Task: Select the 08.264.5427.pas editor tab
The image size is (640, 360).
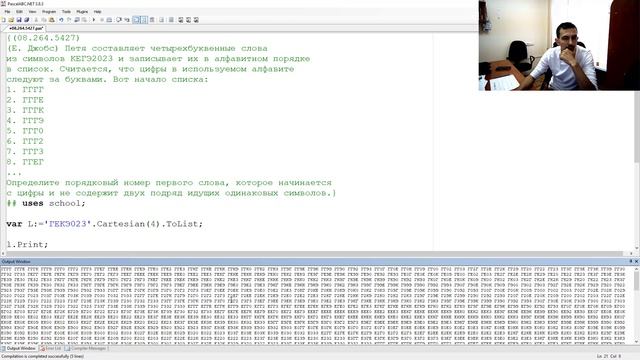Action: point(25,29)
